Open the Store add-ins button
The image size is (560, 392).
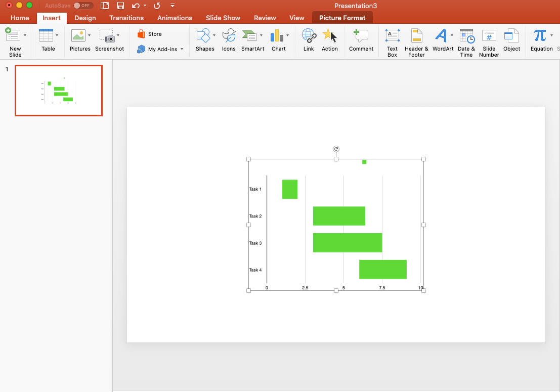point(150,34)
